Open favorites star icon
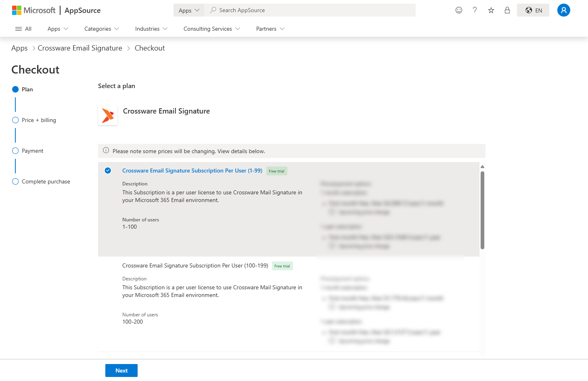Image resolution: width=588 pixels, height=381 pixels. point(491,10)
